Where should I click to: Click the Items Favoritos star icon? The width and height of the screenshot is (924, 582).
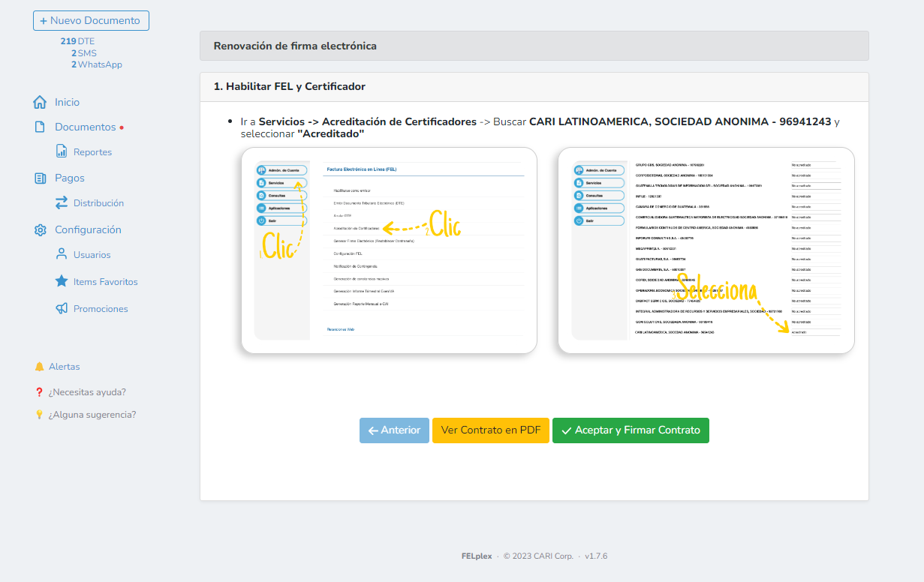tap(62, 280)
